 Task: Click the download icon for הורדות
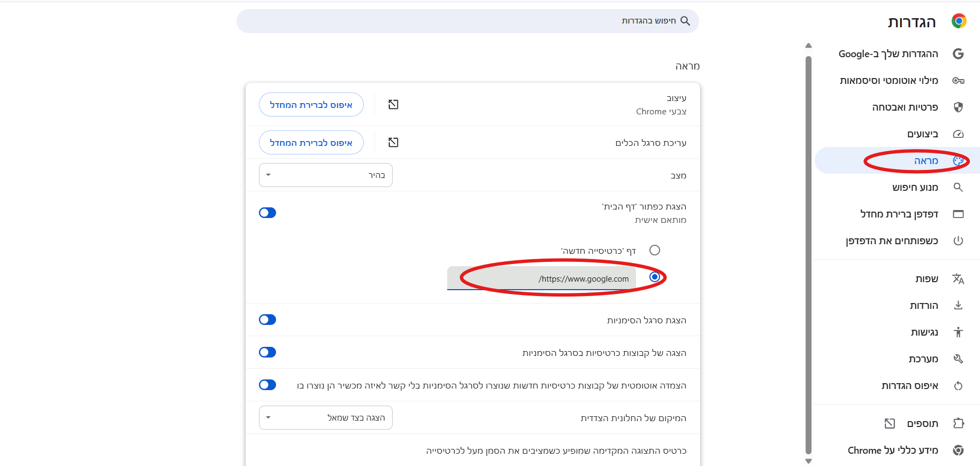tap(958, 306)
